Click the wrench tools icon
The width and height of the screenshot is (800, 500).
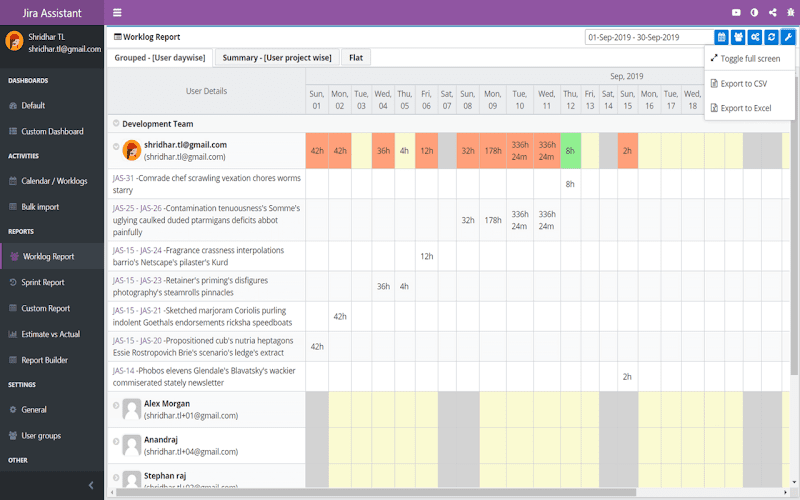coord(788,37)
